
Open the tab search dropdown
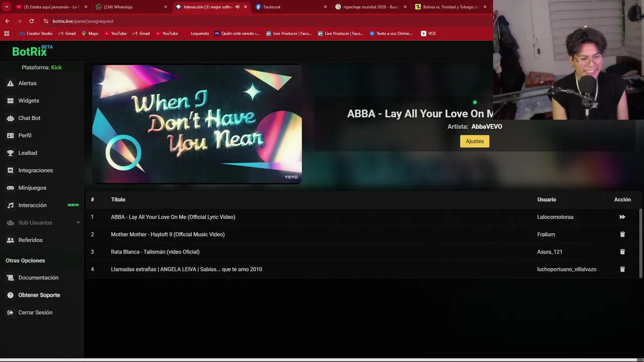(6, 7)
